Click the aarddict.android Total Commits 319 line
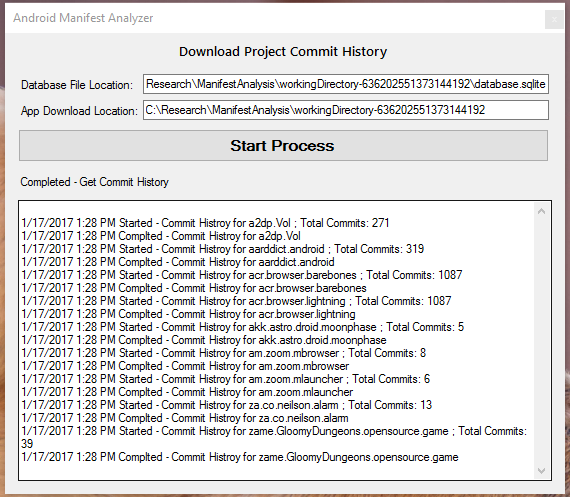The width and height of the screenshot is (570, 497). 223,249
